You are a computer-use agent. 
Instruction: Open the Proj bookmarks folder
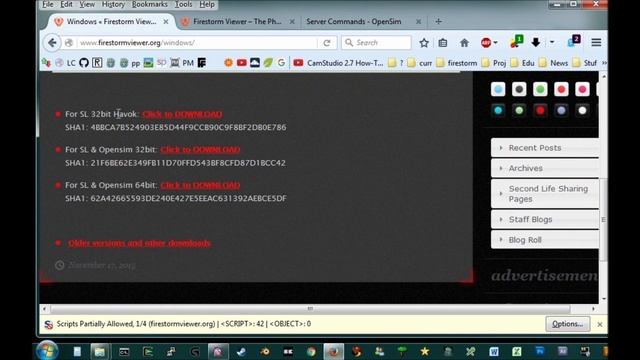tap(494, 63)
